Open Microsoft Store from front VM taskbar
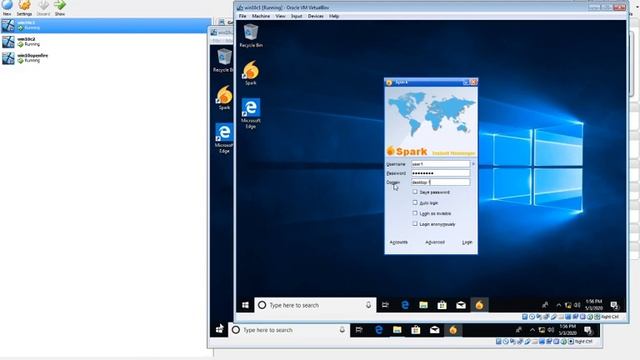Screen dimensions: 640x360 (442, 305)
